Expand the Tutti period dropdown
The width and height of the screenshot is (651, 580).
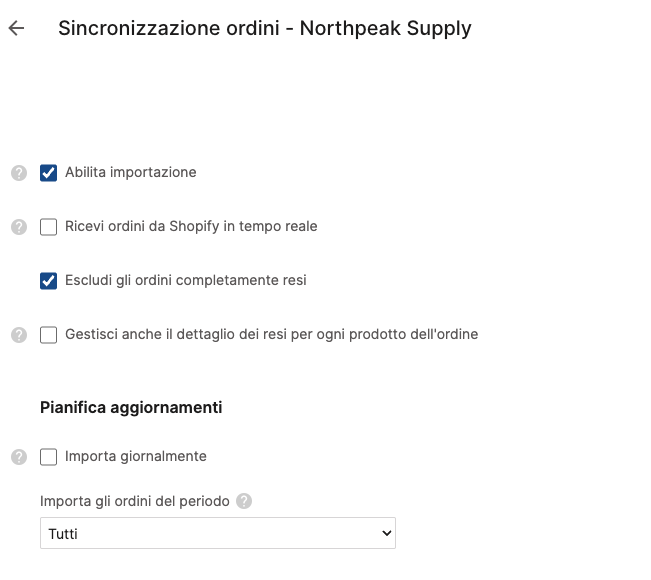pos(217,534)
